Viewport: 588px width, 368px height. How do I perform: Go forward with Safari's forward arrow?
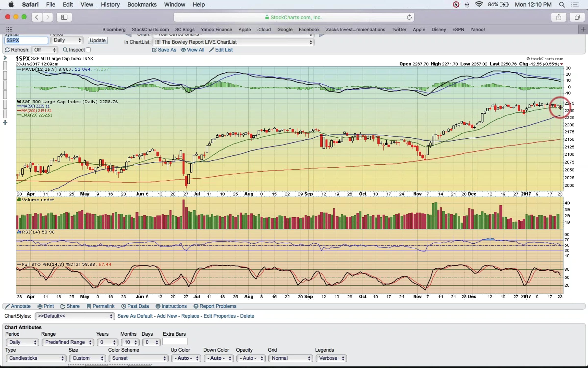[x=48, y=17]
